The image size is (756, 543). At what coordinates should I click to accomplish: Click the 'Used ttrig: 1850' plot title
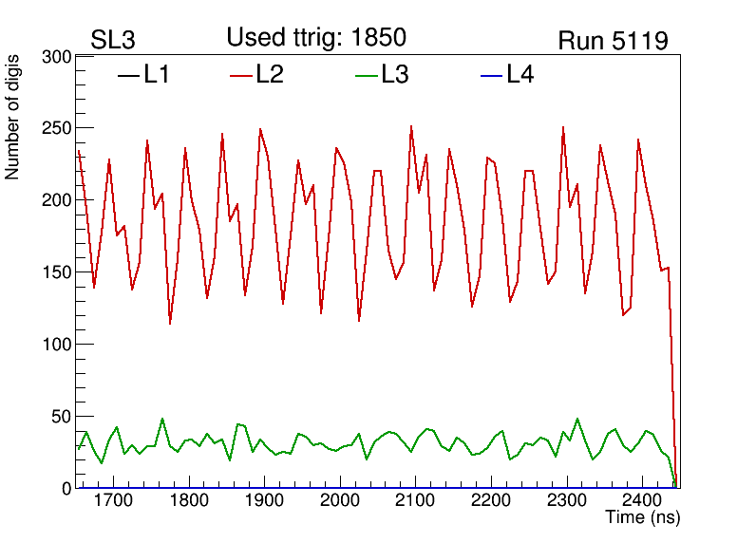[316, 38]
